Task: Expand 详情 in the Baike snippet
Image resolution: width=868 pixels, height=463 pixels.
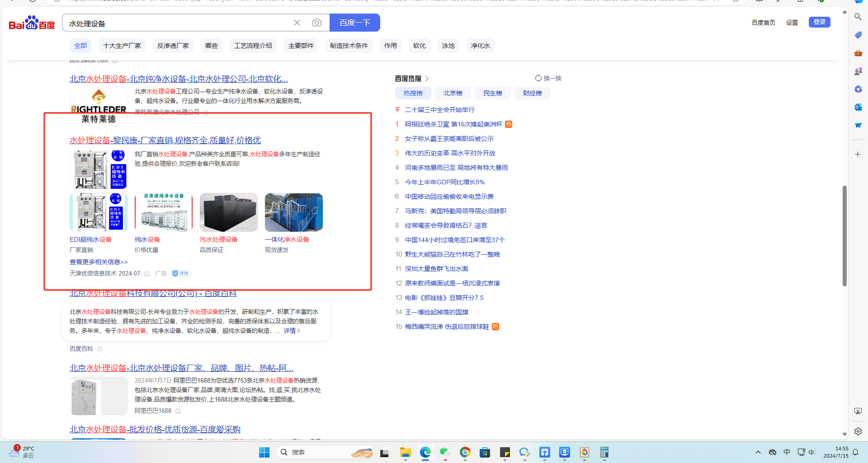Action: (292, 331)
